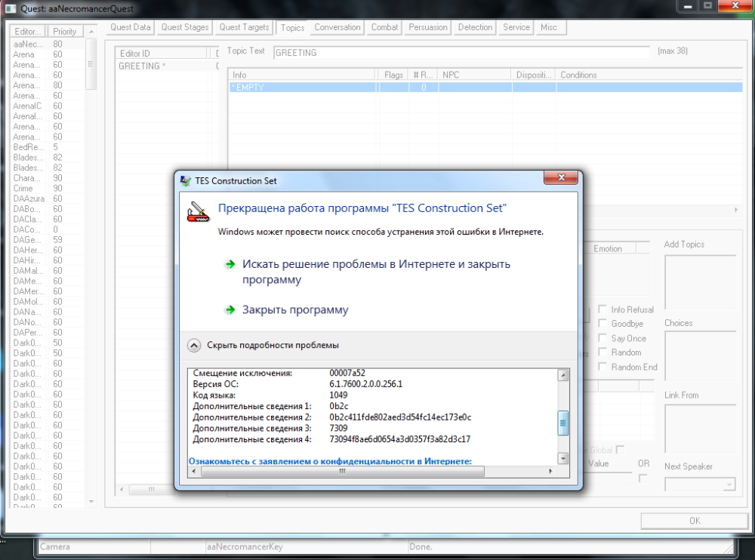Click the Add Topics list box

click(x=701, y=282)
